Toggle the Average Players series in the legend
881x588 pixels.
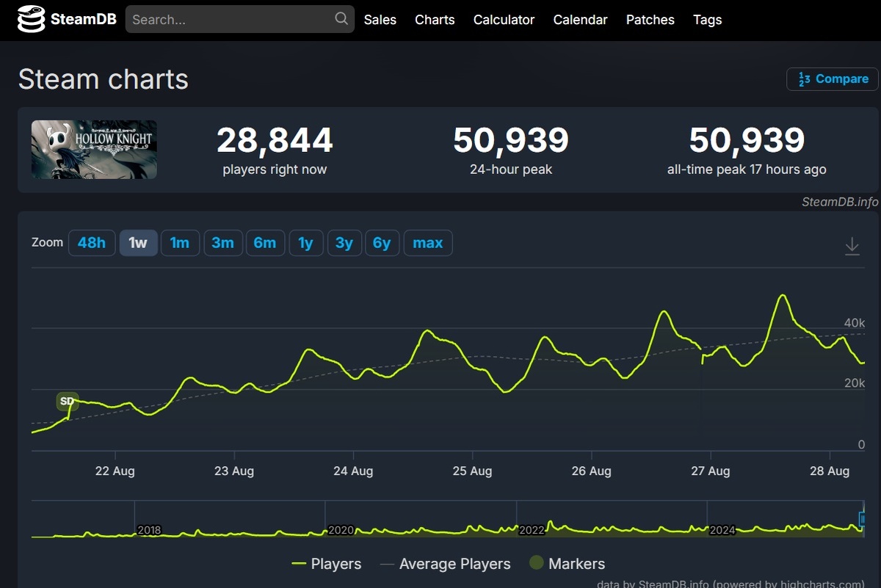(x=455, y=564)
